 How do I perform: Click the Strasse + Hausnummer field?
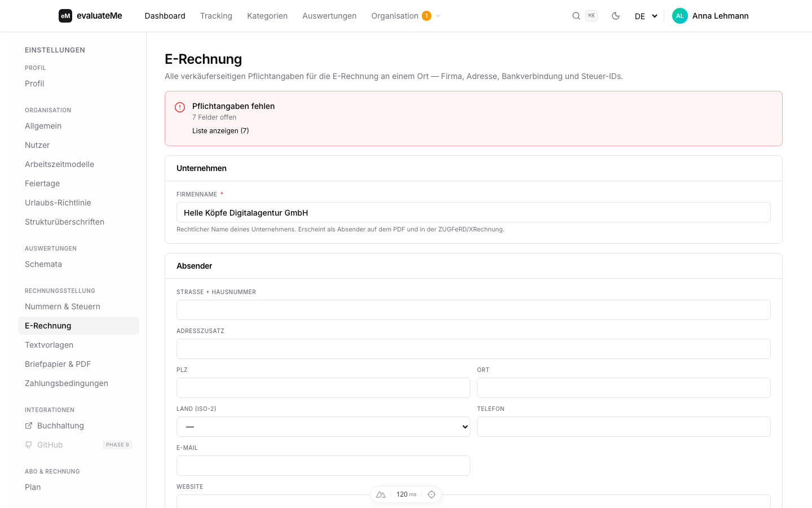[x=474, y=310]
